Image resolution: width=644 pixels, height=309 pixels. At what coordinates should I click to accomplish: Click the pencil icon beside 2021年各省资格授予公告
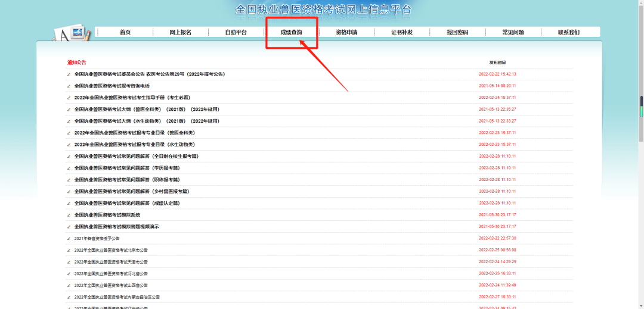click(x=69, y=239)
